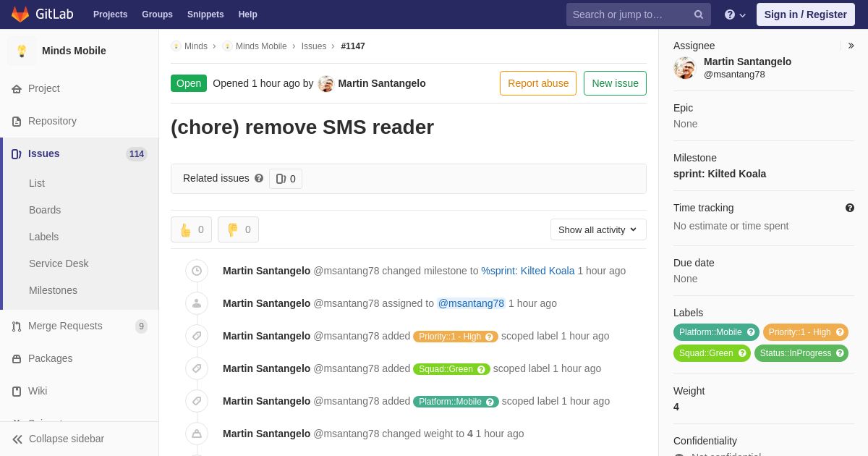
Task: Open Milestones in sidebar
Action: (x=53, y=290)
